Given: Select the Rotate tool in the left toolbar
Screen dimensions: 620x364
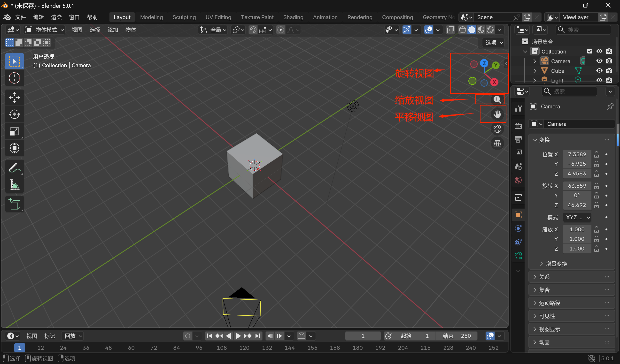Looking at the screenshot, I should coord(14,114).
